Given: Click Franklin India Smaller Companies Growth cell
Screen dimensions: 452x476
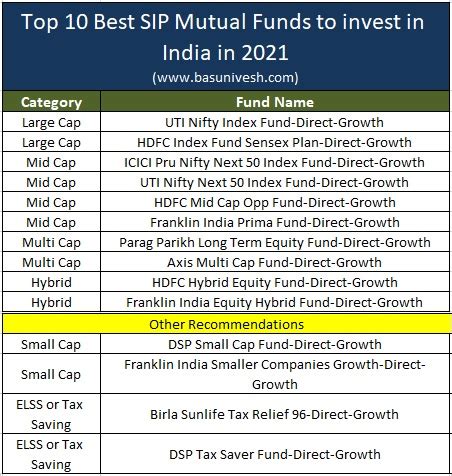Looking at the screenshot, I should point(275,374).
